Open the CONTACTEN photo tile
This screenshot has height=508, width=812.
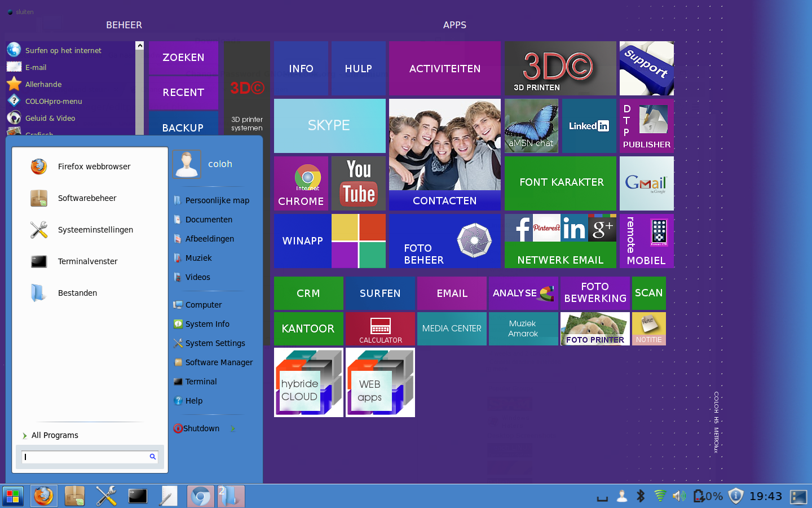pos(445,155)
